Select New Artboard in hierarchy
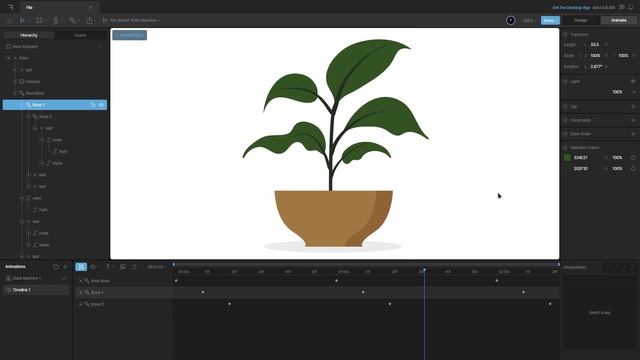This screenshot has height=360, width=640. click(x=25, y=47)
